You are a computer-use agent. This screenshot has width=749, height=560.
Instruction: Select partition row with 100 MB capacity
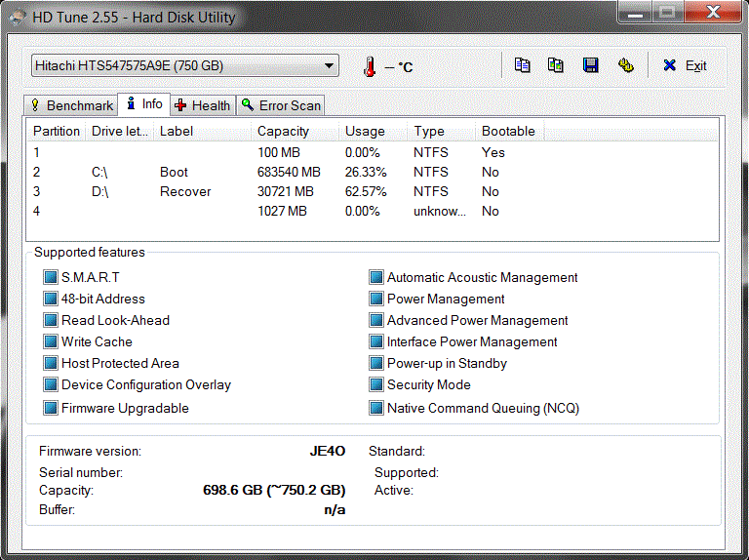pyautogui.click(x=373, y=152)
